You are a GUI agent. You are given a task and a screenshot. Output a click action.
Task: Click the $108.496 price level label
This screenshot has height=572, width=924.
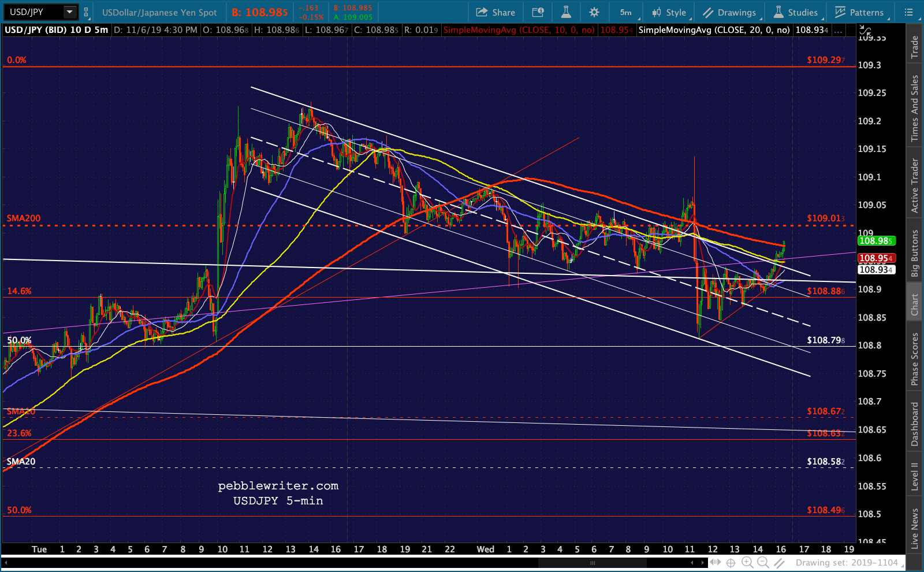point(826,510)
